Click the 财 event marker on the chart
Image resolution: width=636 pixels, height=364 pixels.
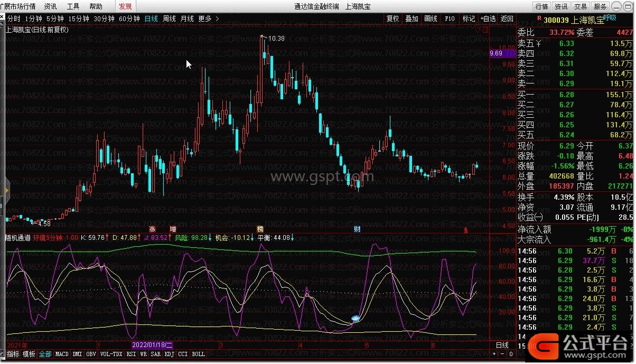[357, 229]
